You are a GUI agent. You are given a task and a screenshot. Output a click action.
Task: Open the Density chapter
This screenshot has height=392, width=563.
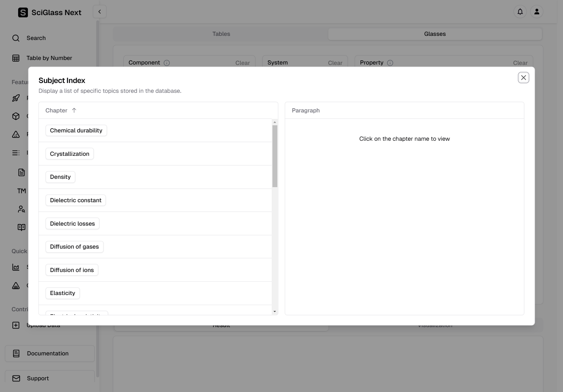click(x=60, y=177)
